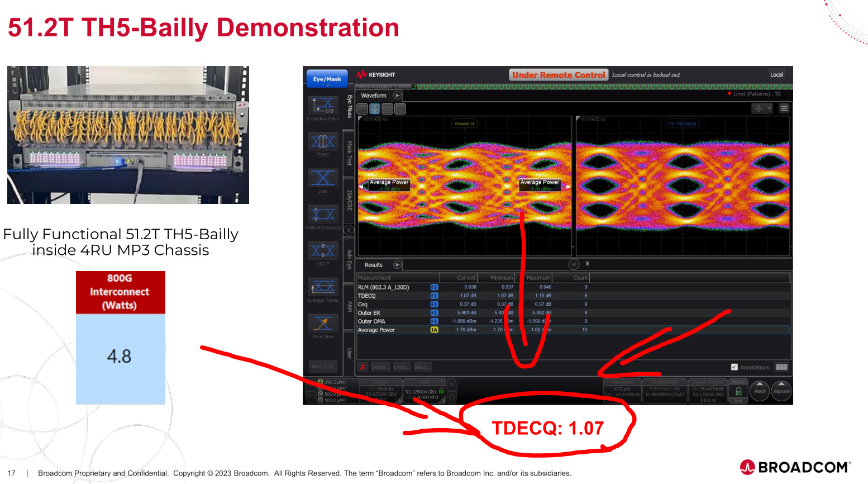
Task: Switch to the Eye Meas vertical tab
Action: (x=349, y=107)
